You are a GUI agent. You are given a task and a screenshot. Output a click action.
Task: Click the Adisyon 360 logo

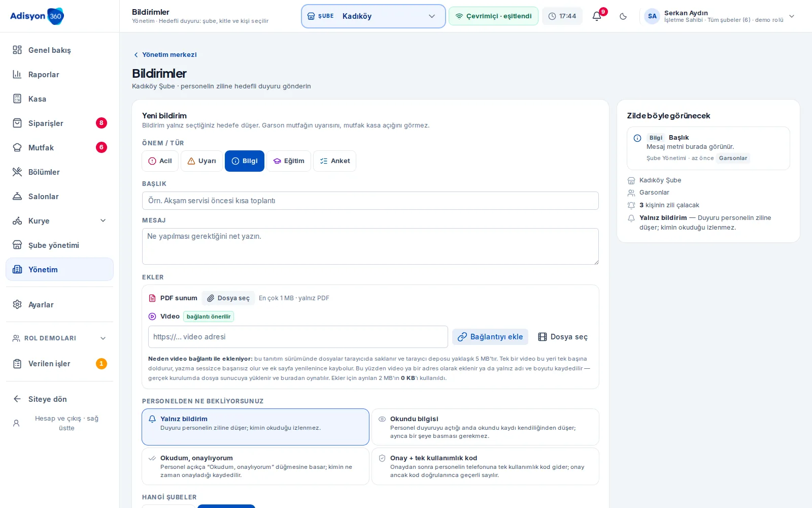(37, 16)
